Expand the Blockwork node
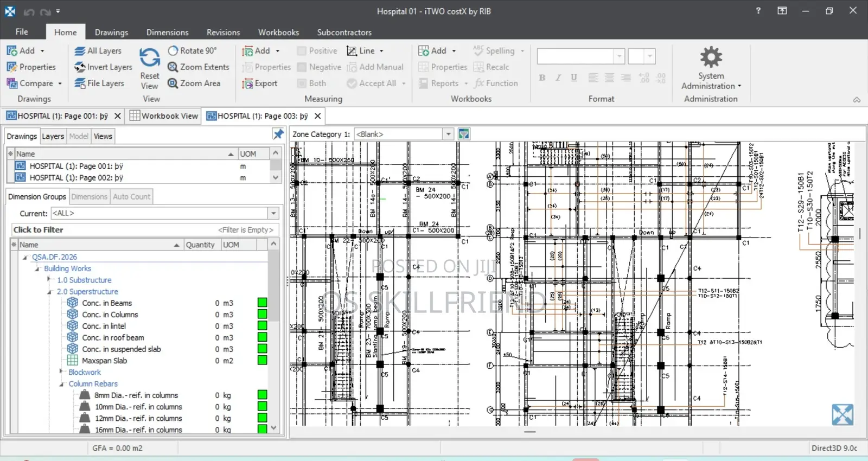This screenshot has width=868, height=461. pos(61,372)
